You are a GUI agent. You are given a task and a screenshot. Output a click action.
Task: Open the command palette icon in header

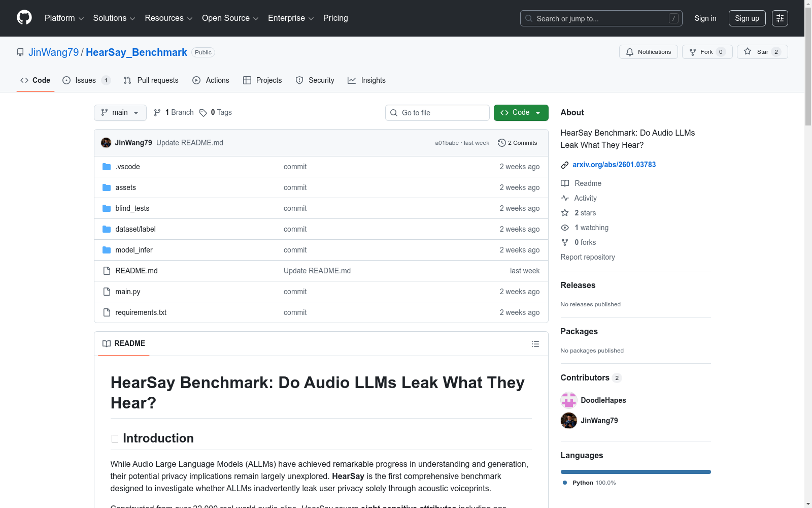(x=780, y=18)
